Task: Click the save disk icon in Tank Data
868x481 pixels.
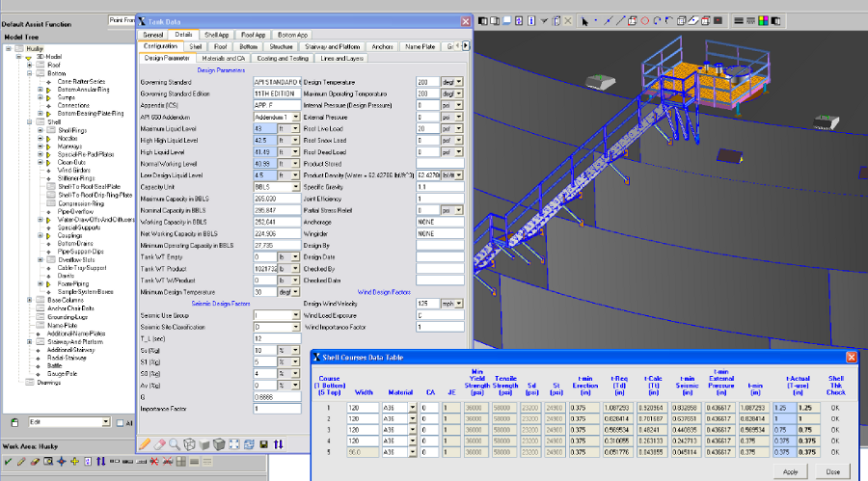Action: pos(263,443)
